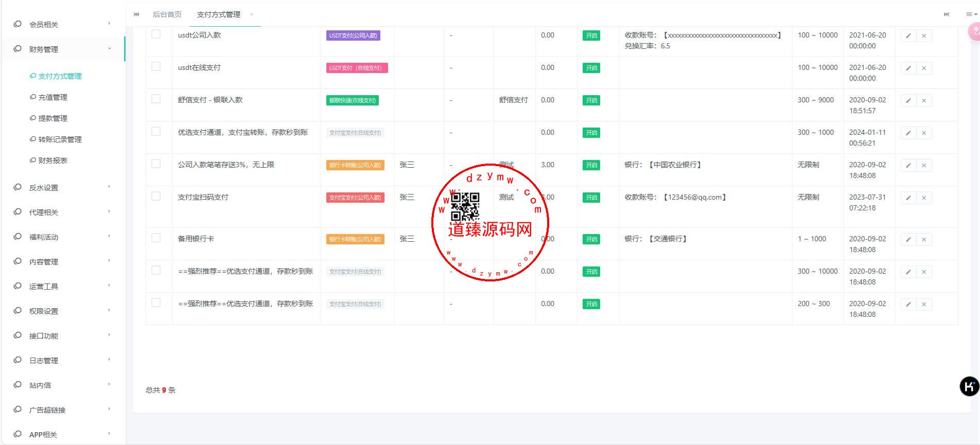Screen dimensions: 980x445
Task: Check the 备用银行卡 row checkbox
Action: (156, 238)
